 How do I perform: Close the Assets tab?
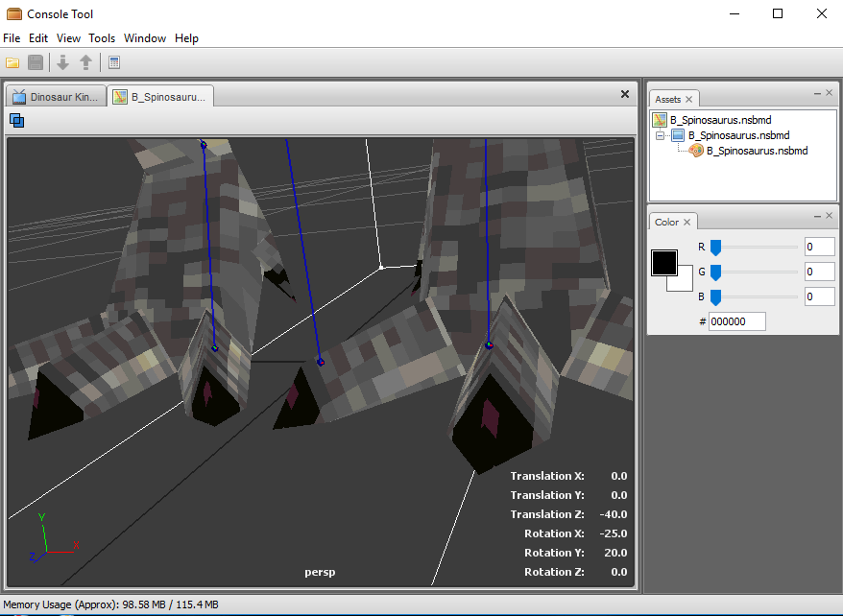coord(688,100)
